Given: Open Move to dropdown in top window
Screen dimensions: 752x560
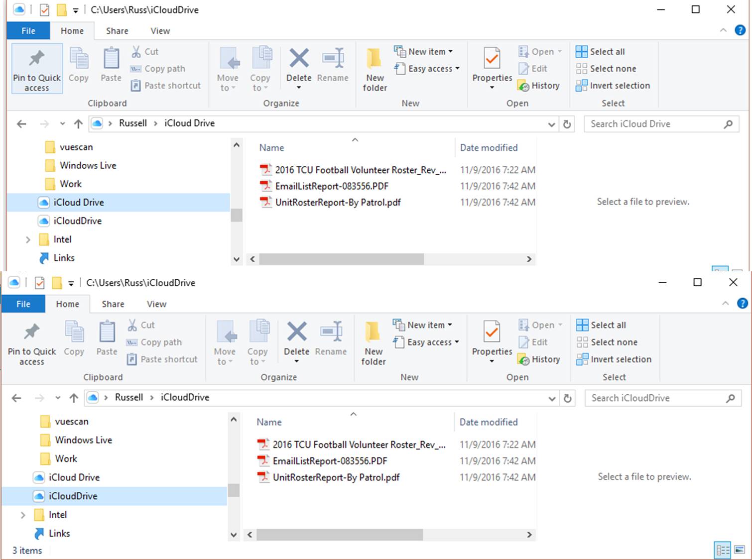Looking at the screenshot, I should [228, 69].
